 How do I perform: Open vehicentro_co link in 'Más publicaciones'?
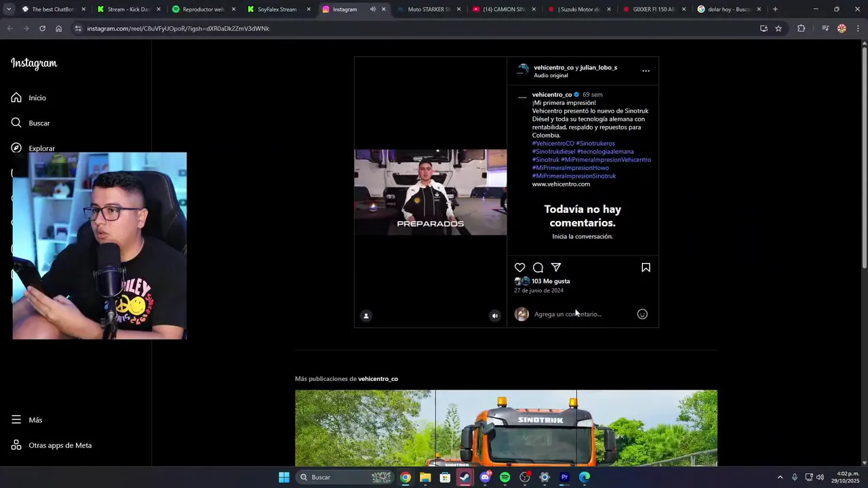(378, 379)
